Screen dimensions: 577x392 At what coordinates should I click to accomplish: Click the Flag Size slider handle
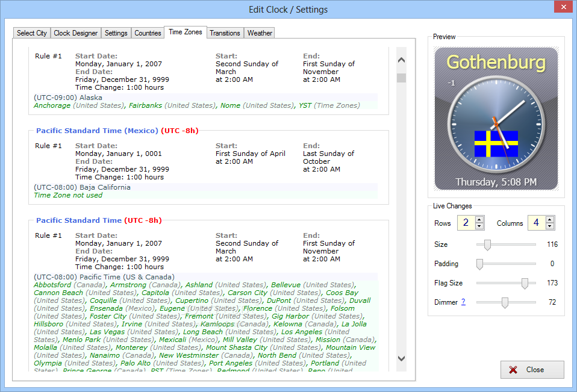tap(525, 283)
